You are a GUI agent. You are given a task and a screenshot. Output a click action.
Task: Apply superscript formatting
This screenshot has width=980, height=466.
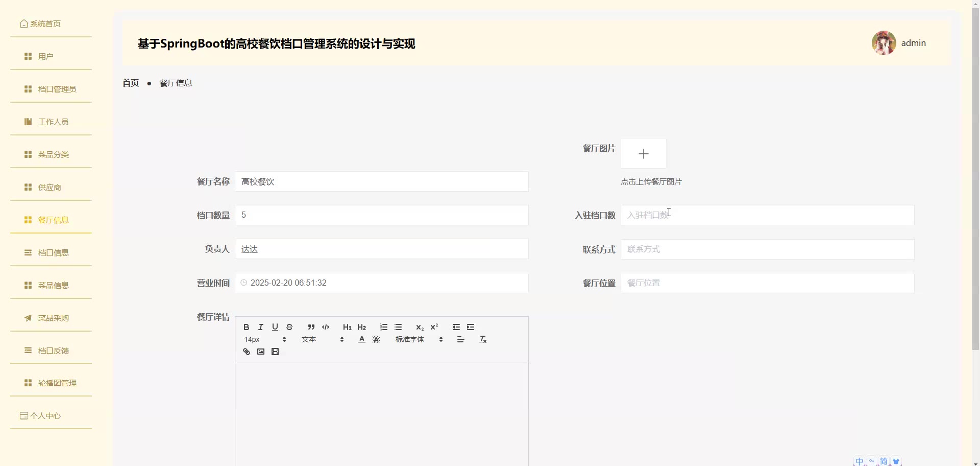pos(434,327)
